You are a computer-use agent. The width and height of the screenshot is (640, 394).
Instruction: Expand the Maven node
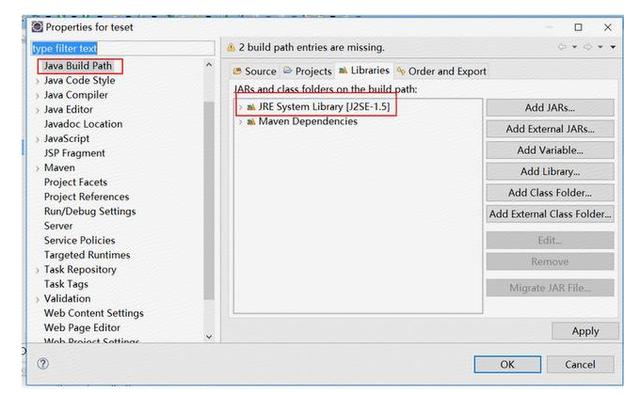click(x=38, y=169)
